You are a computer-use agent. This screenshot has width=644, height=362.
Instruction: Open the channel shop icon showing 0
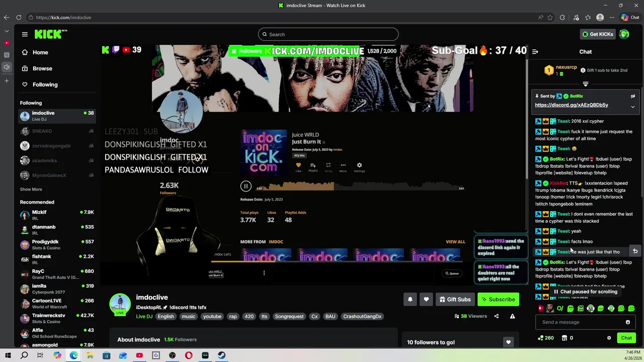[x=567, y=338]
